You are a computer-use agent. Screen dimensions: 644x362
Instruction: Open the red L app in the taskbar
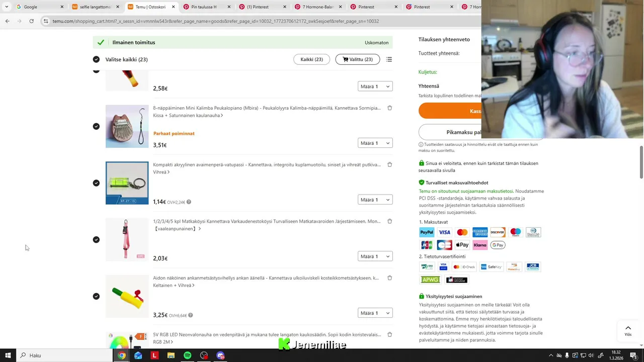point(154,355)
